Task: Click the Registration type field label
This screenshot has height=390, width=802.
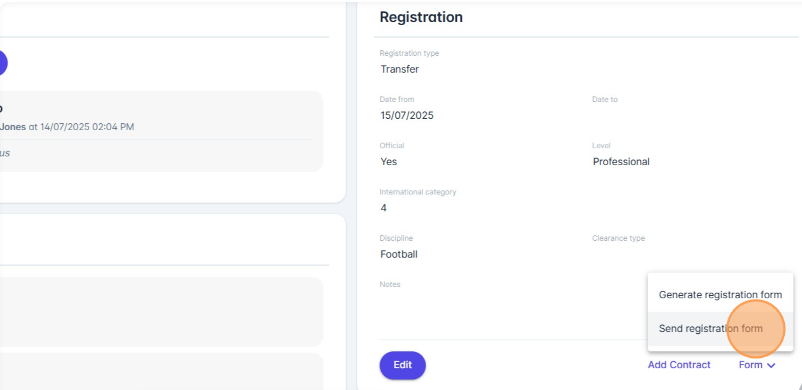Action: click(x=409, y=53)
